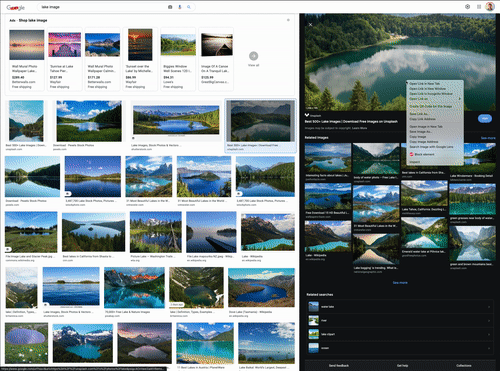Open the $171.28 Wall Mural Photo ad
This screenshot has width=500, height=371.
[102, 59]
